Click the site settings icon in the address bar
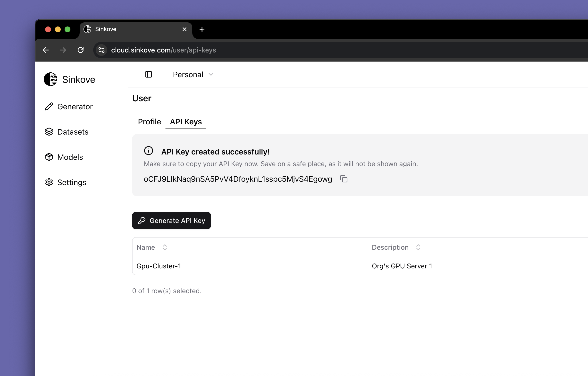 pyautogui.click(x=101, y=50)
